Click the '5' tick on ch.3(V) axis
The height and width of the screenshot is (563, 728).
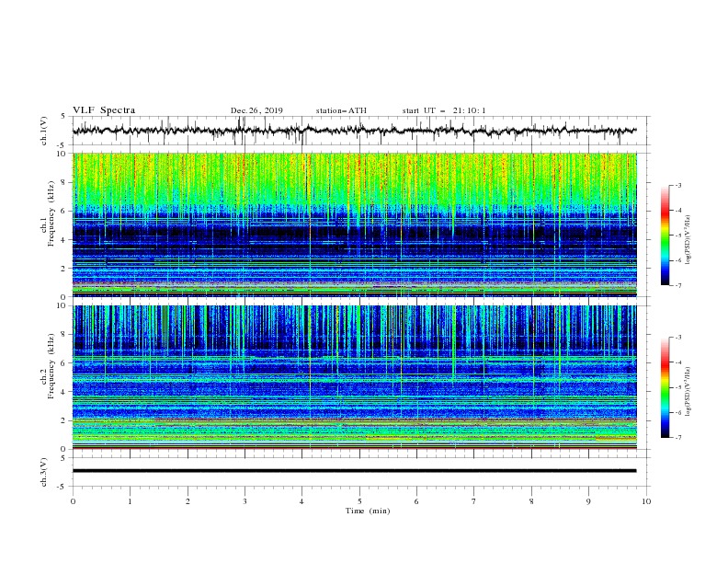pyautogui.click(x=63, y=457)
